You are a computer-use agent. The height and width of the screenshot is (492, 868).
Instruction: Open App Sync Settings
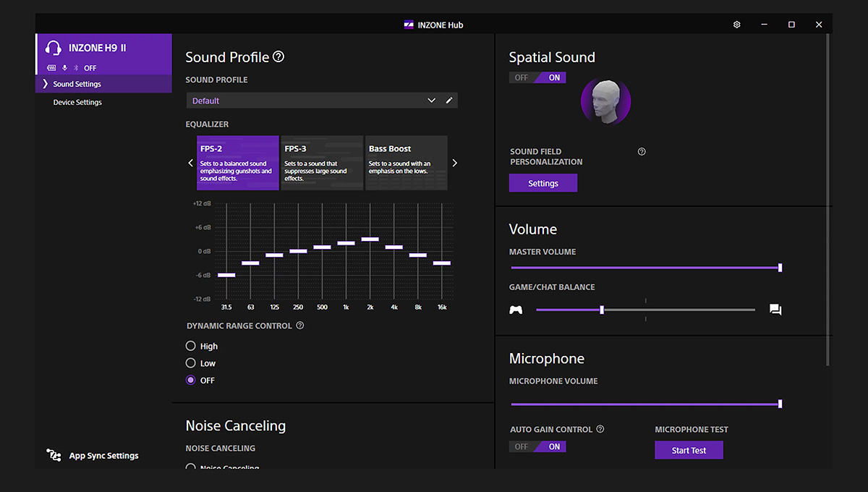tap(103, 456)
